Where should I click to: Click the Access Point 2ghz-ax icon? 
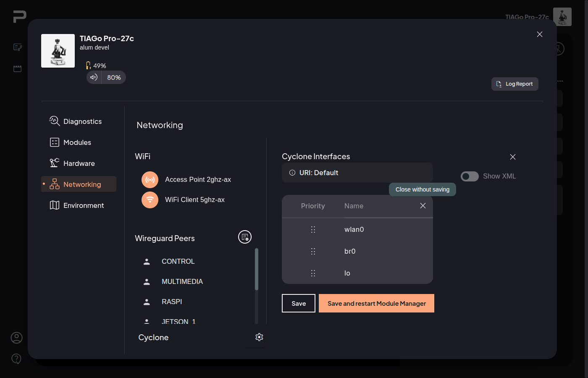150,180
